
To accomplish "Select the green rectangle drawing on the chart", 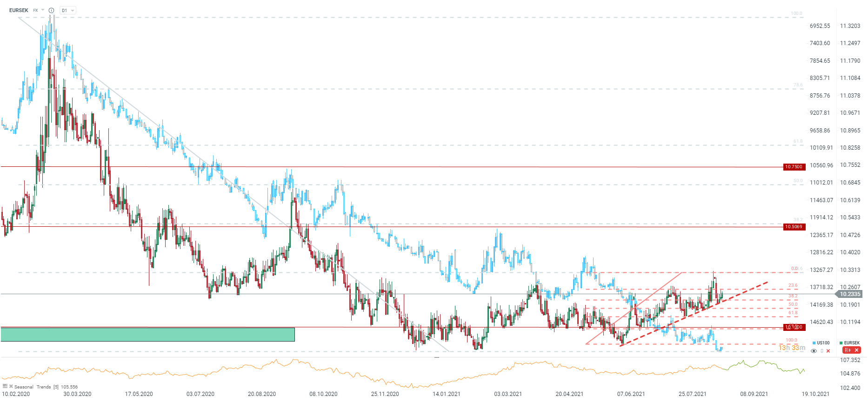I will tap(147, 335).
